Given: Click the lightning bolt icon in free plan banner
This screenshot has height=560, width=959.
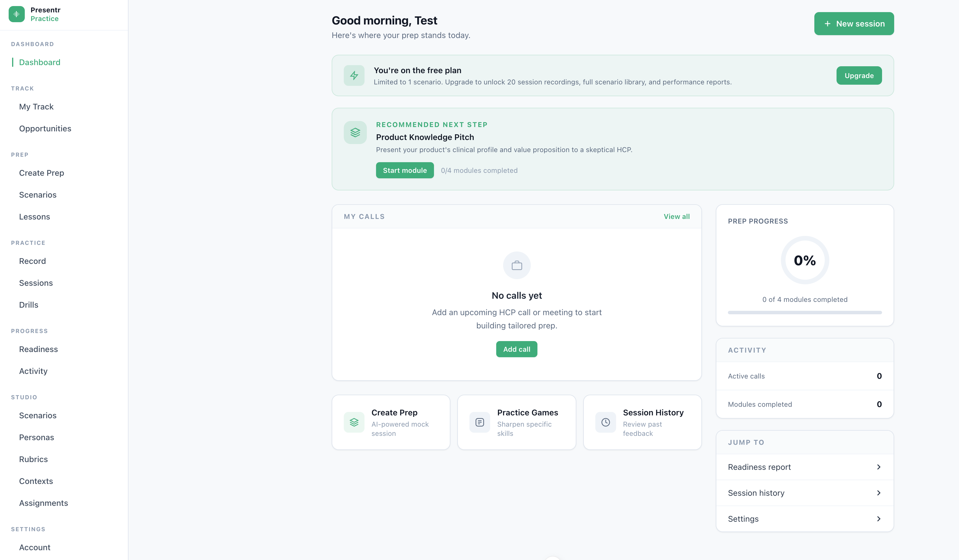Looking at the screenshot, I should point(354,75).
